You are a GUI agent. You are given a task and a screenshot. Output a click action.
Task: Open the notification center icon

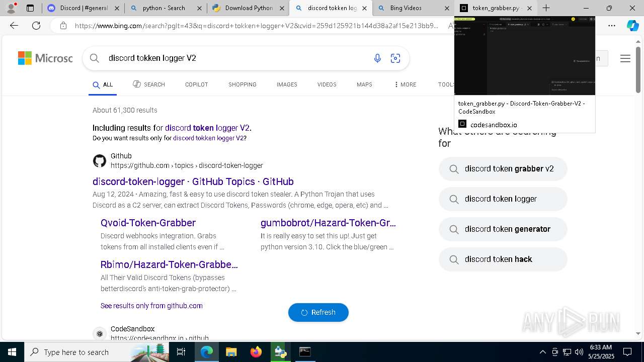[627, 352]
